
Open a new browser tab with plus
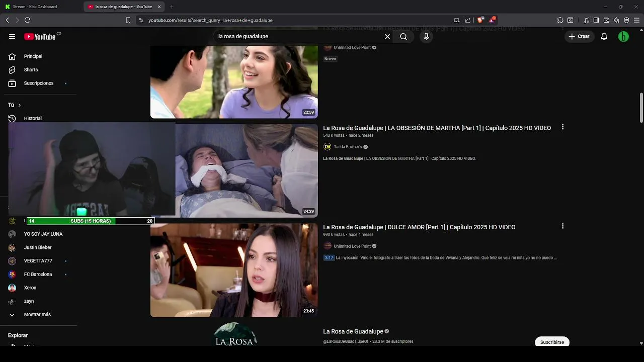click(172, 7)
